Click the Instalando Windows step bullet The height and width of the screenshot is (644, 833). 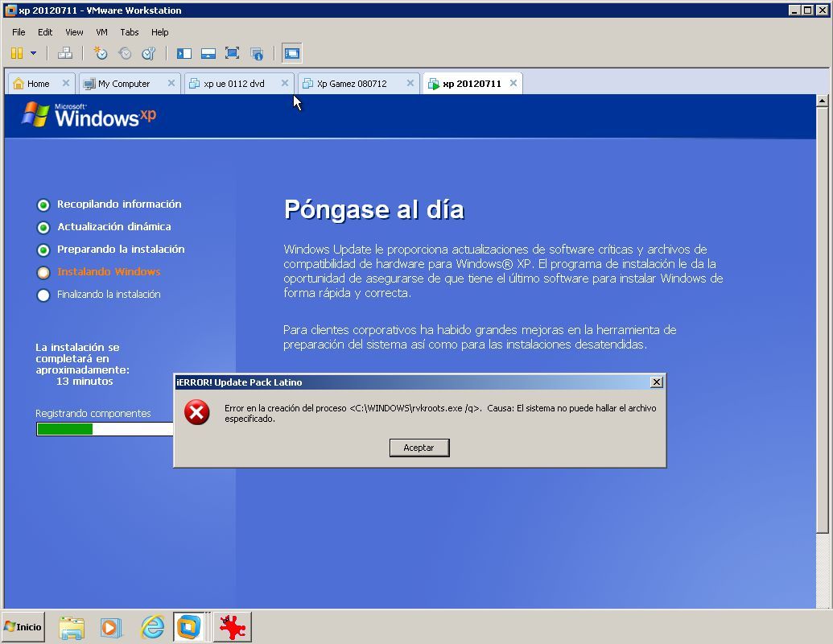(43, 273)
